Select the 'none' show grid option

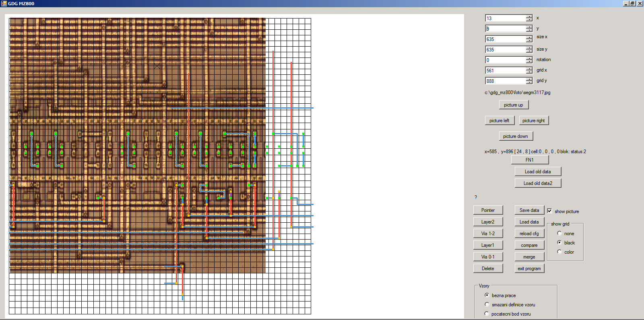click(559, 233)
